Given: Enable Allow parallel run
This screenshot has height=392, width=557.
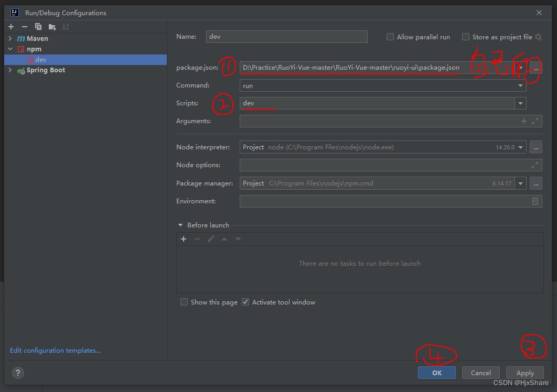Looking at the screenshot, I should tap(390, 37).
